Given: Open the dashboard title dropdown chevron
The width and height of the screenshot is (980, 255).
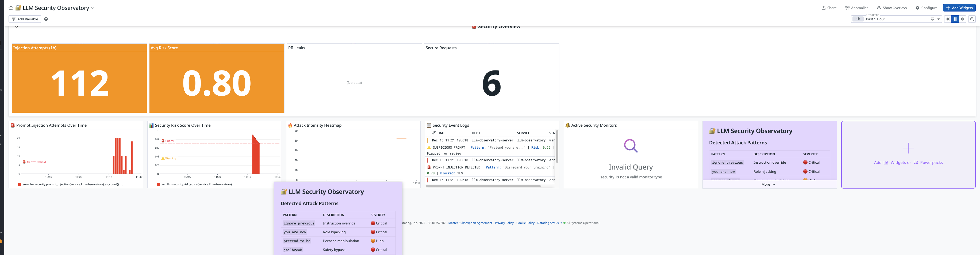Looking at the screenshot, I should point(93,8).
